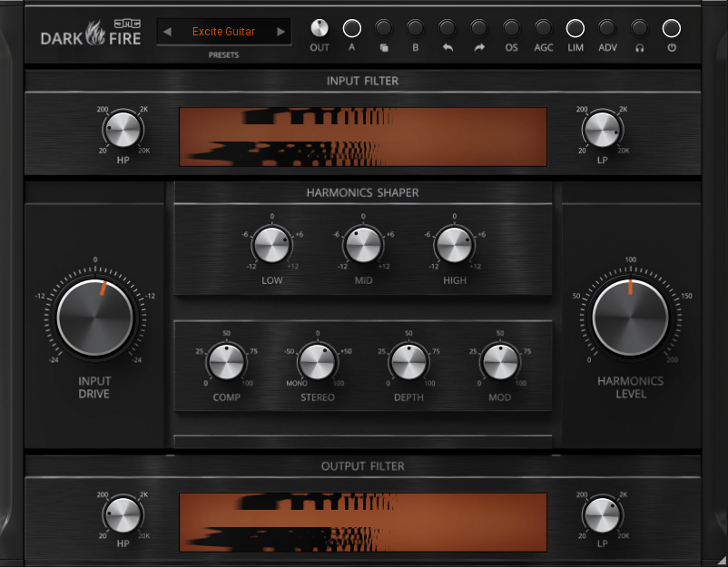This screenshot has width=728, height=567.
Task: Select the next preset with right arrow
Action: (281, 32)
